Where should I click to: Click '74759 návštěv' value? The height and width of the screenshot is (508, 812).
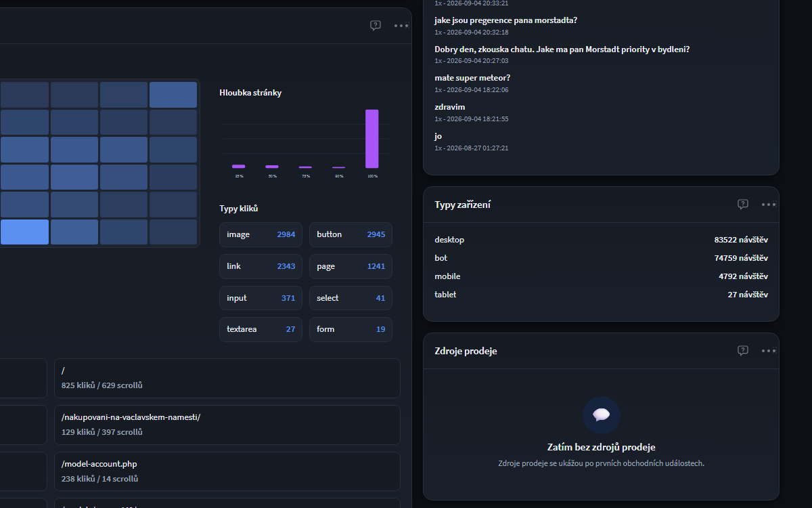tap(741, 258)
